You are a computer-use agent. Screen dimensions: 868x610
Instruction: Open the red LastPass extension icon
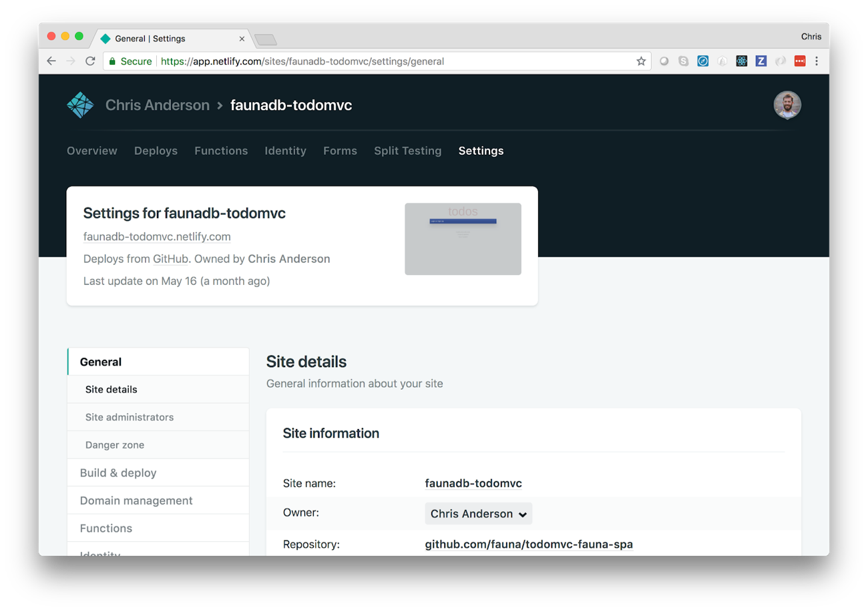tap(800, 61)
